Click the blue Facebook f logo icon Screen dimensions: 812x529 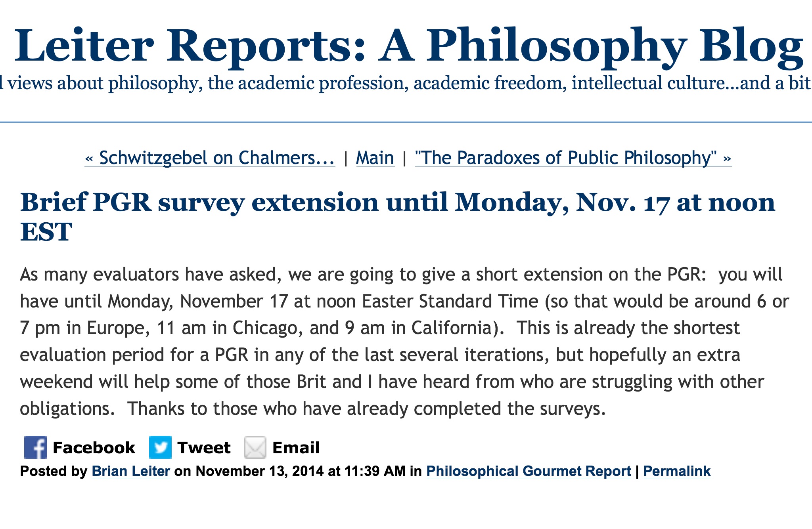(x=35, y=447)
